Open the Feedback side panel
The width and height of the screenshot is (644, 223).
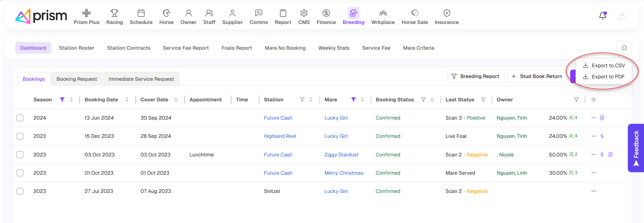pos(636,148)
